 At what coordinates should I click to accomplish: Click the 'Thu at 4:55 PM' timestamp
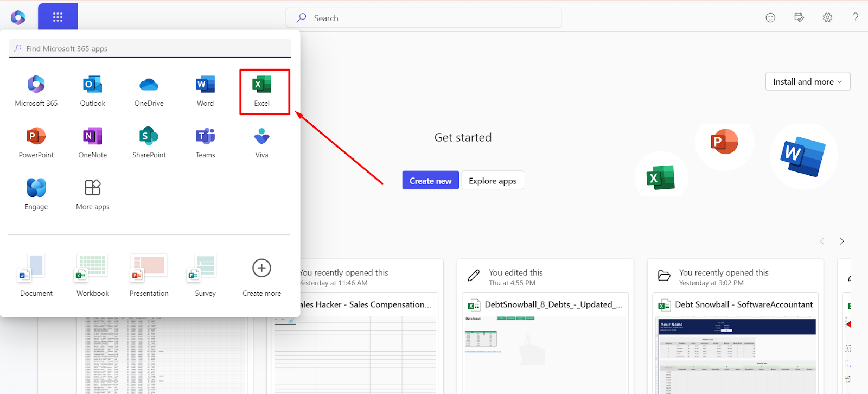(x=512, y=283)
